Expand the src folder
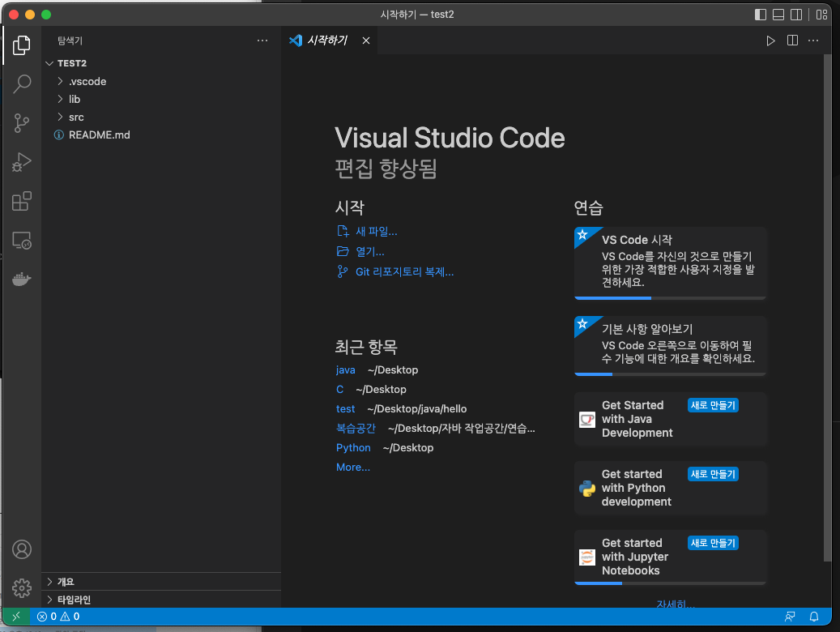 [60, 117]
